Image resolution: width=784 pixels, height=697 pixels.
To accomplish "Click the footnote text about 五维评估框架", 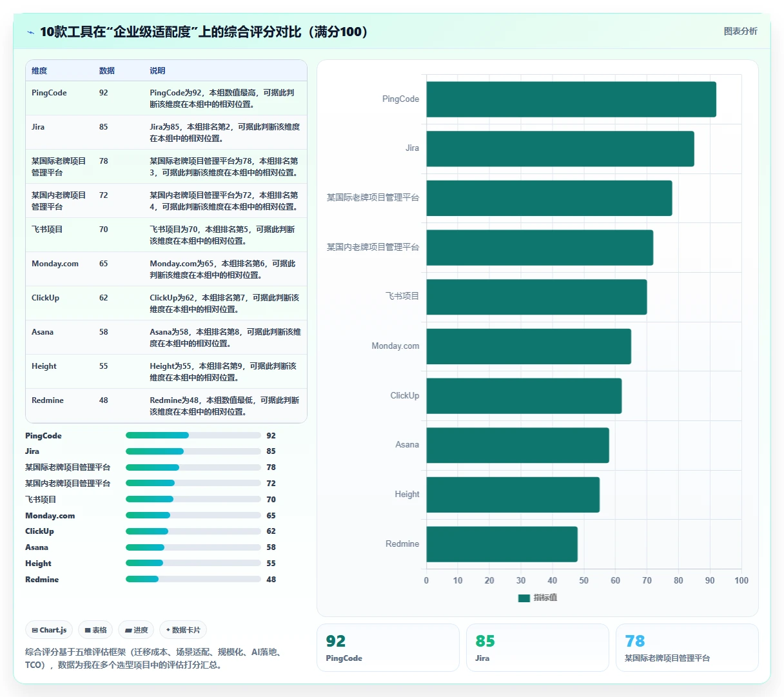I will pos(155,658).
